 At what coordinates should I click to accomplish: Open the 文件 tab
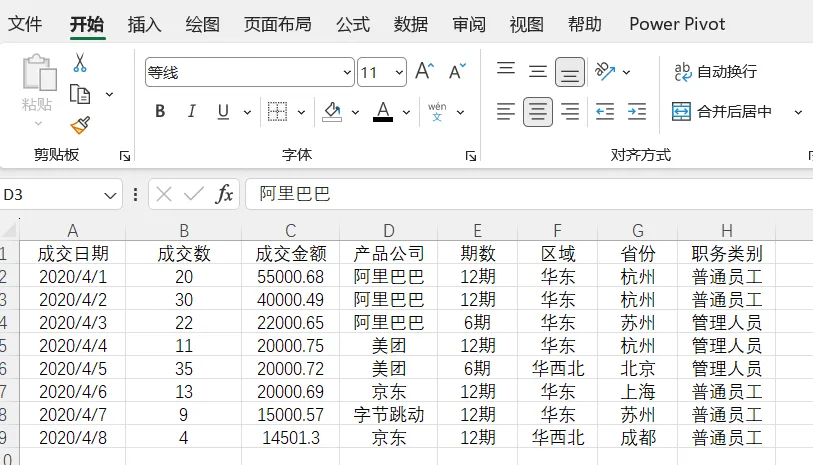tap(25, 24)
